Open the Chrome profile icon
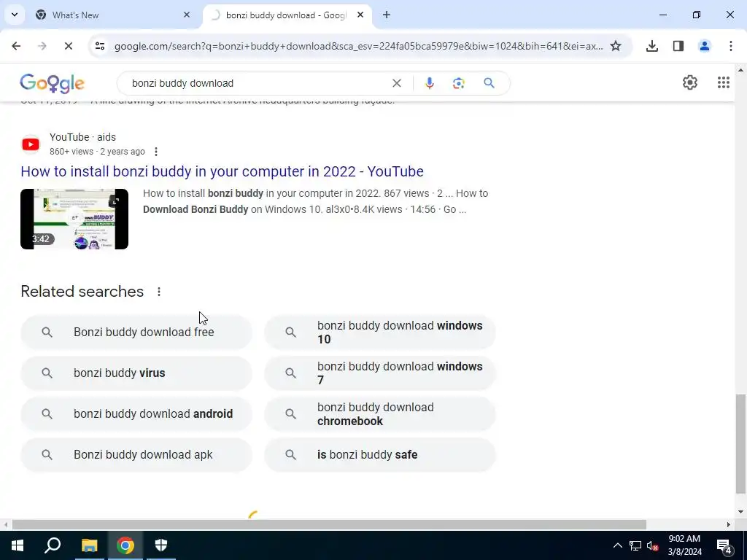The height and width of the screenshot is (560, 747). click(x=704, y=46)
